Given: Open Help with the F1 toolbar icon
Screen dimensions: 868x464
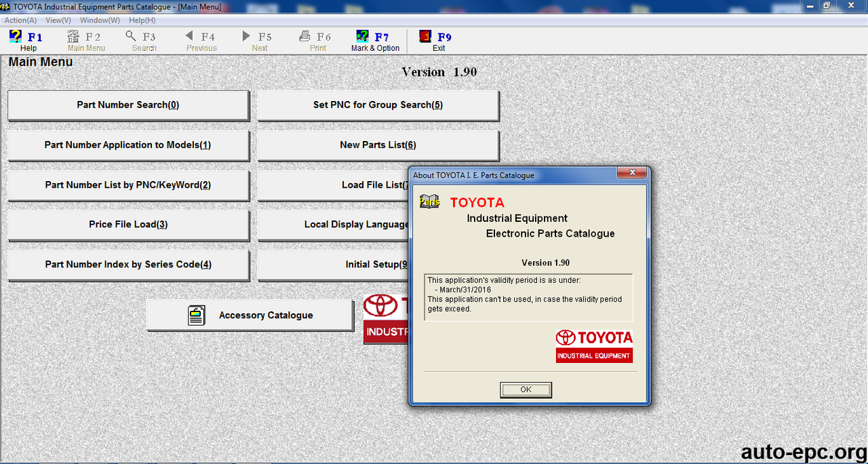Looking at the screenshot, I should (x=16, y=37).
